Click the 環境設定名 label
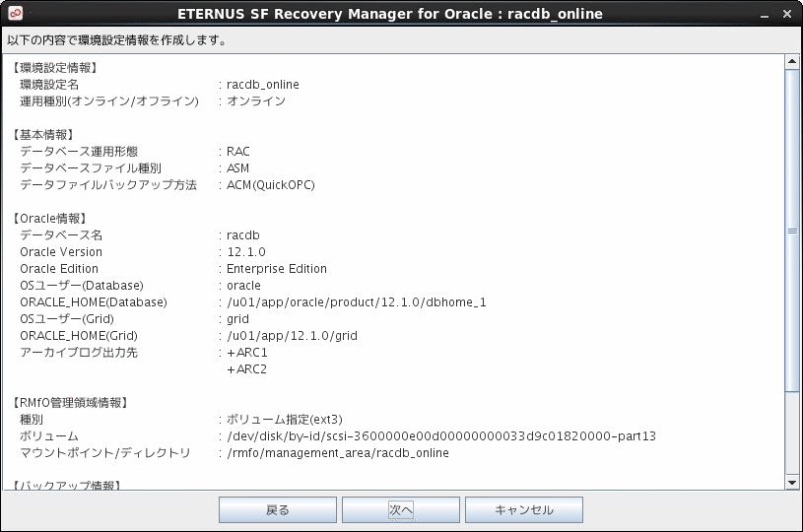The image size is (803, 532). pos(49,85)
